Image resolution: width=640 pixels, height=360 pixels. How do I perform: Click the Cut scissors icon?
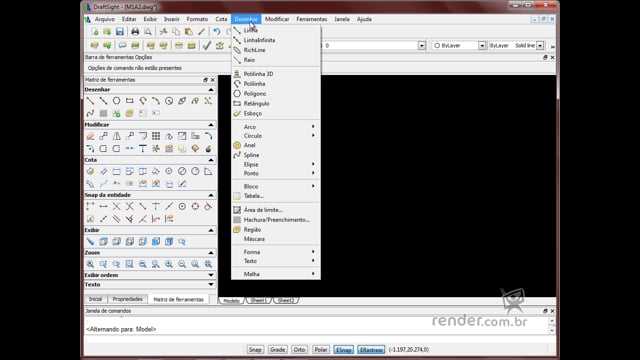tap(163, 32)
